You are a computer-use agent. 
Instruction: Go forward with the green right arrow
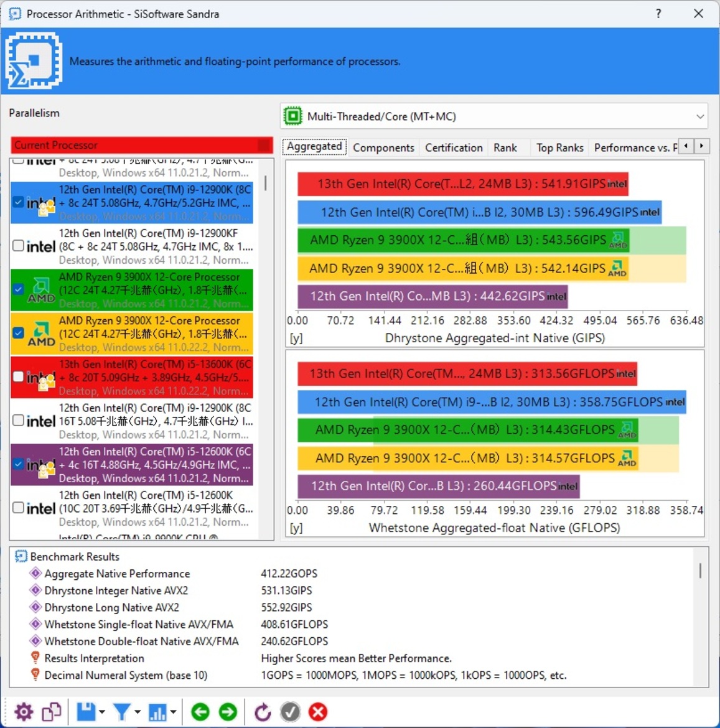[x=228, y=712]
